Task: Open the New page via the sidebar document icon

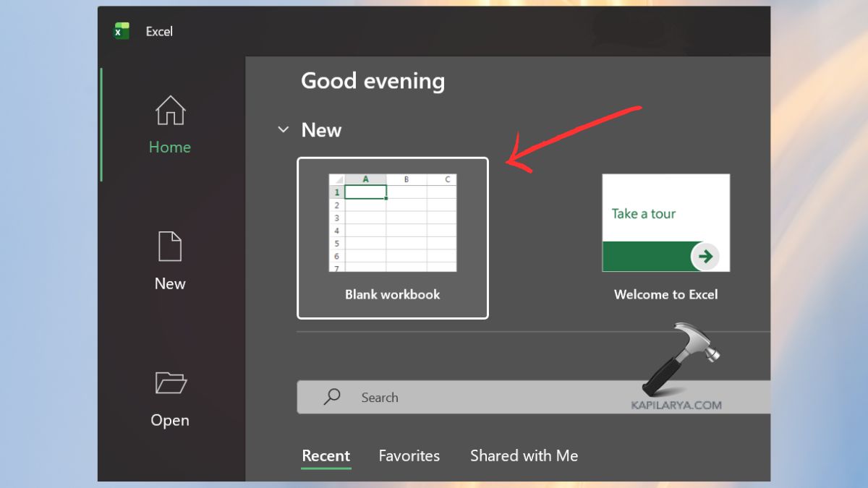Action: [x=169, y=247]
